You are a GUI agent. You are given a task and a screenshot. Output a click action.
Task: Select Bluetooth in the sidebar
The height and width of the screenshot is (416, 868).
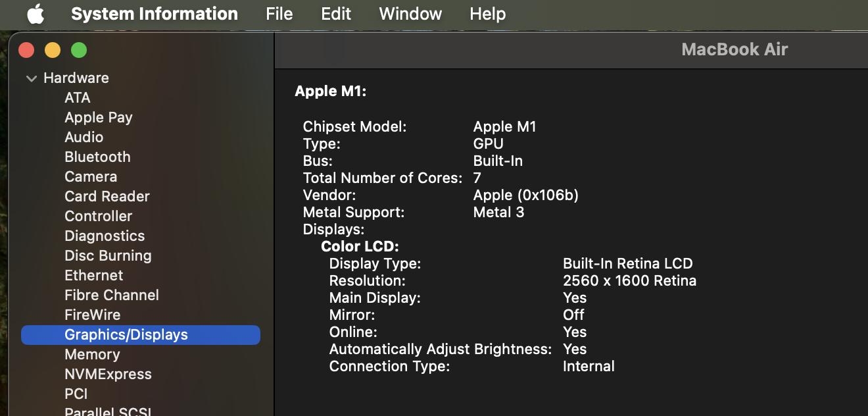(97, 157)
